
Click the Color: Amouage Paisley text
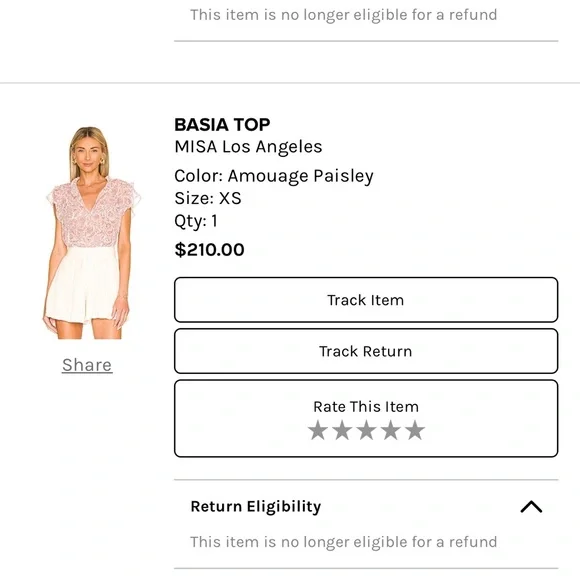click(274, 176)
